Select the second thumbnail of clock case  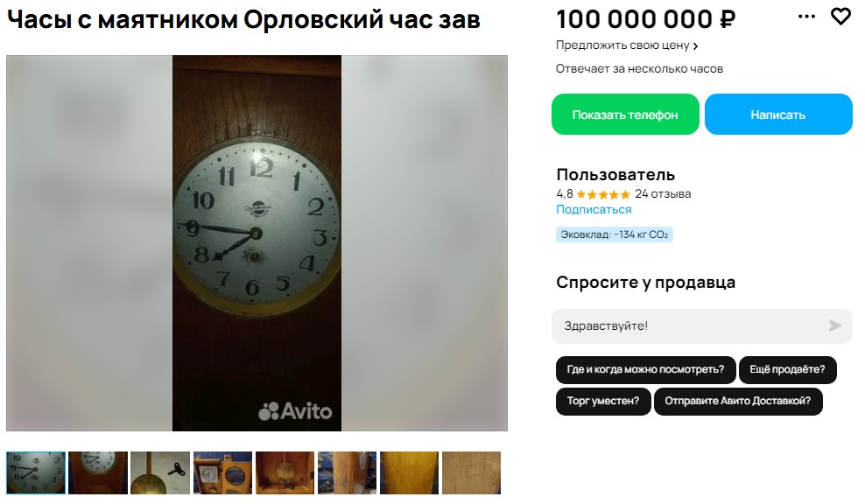pyautogui.click(x=98, y=472)
